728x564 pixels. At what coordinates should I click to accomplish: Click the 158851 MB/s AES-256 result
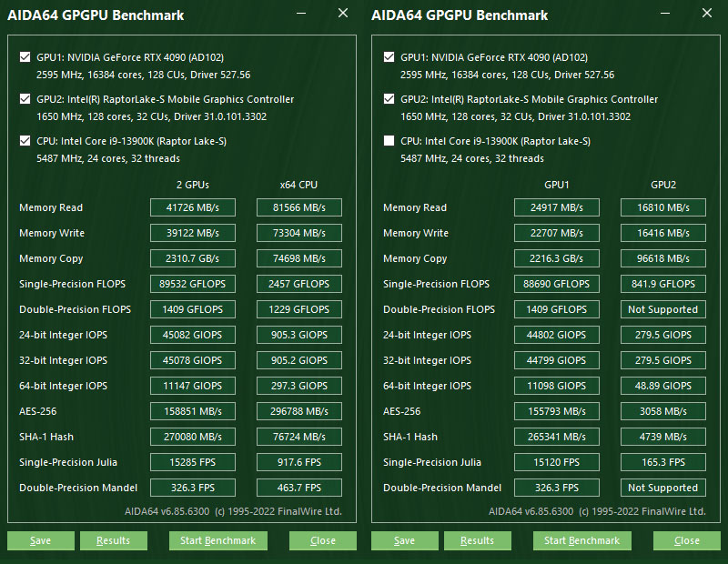pos(193,412)
